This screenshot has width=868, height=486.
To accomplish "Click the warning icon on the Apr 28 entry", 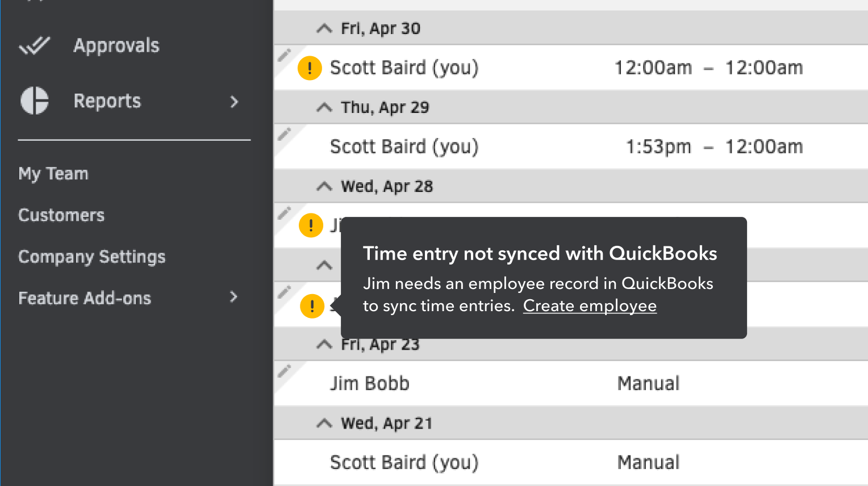I will pos(311,225).
